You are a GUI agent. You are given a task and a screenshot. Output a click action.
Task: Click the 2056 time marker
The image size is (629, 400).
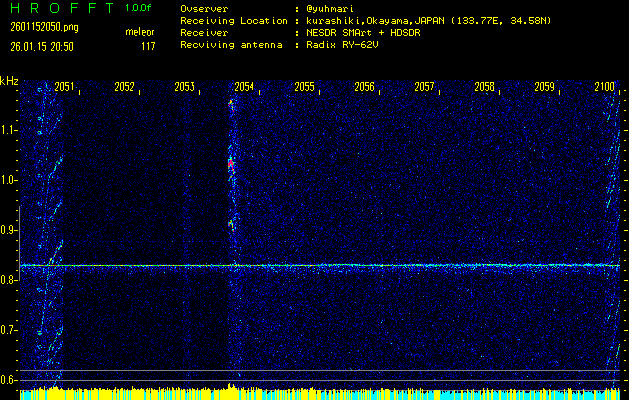[x=364, y=87]
